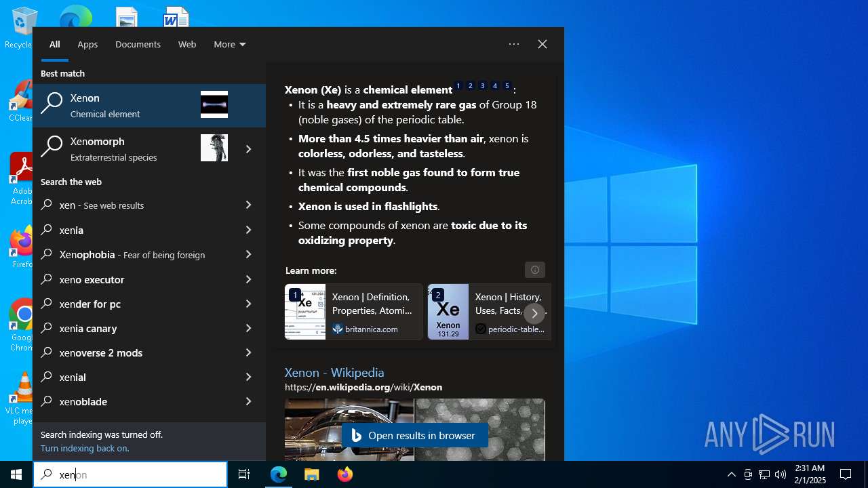Switch to the Apps search tab
This screenshot has height=488, width=868.
tap(87, 44)
